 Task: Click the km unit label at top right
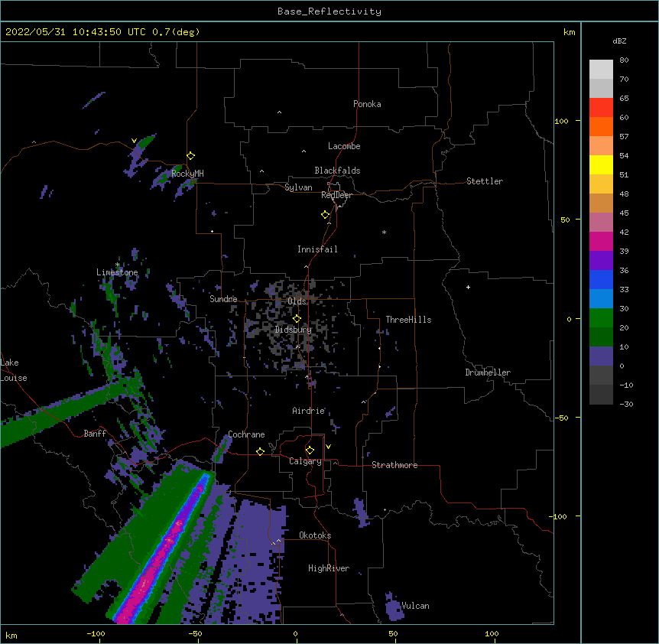(570, 32)
